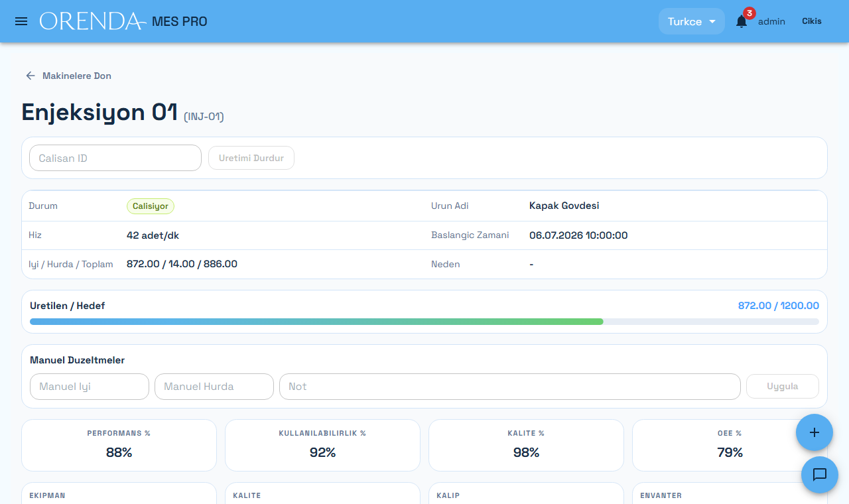This screenshot has height=504, width=849.
Task: Select the 06.07.2026 10:00:00 start time
Action: tap(578, 235)
